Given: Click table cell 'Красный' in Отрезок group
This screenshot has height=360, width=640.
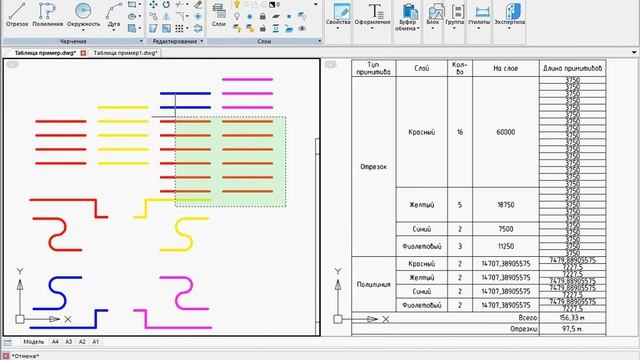Looking at the screenshot, I should pyautogui.click(x=422, y=132).
